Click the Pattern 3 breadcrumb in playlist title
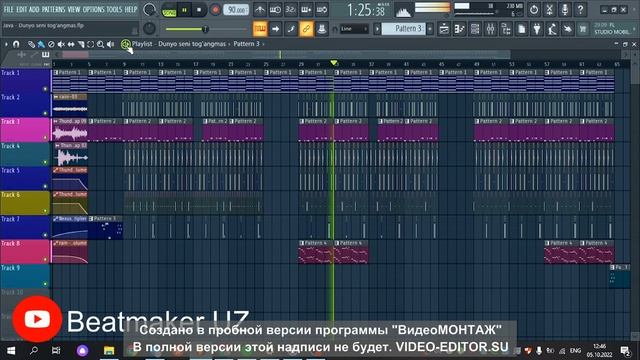 [246, 44]
